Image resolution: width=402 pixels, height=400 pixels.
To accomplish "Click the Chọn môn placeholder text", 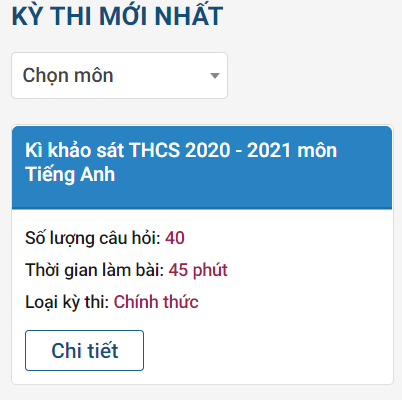I will (68, 75).
